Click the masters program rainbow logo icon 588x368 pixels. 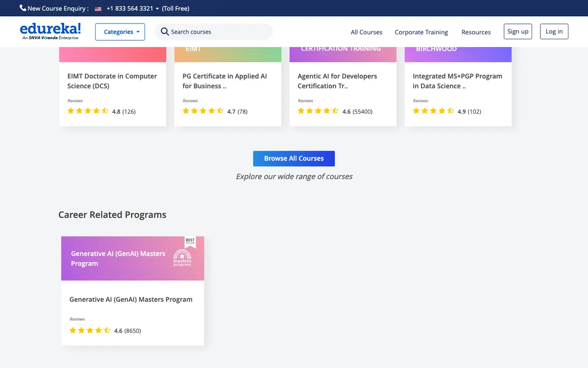tap(182, 258)
